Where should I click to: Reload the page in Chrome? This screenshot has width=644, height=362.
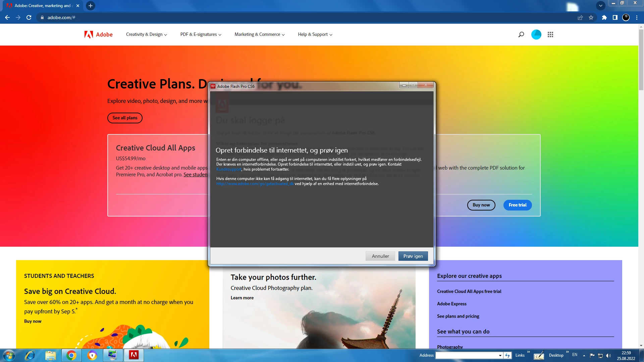(x=29, y=17)
